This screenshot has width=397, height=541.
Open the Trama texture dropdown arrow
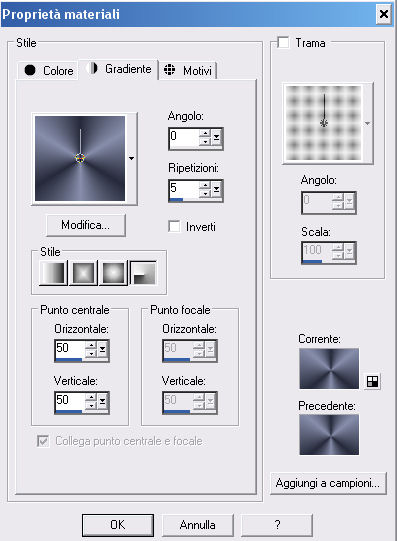(x=367, y=123)
